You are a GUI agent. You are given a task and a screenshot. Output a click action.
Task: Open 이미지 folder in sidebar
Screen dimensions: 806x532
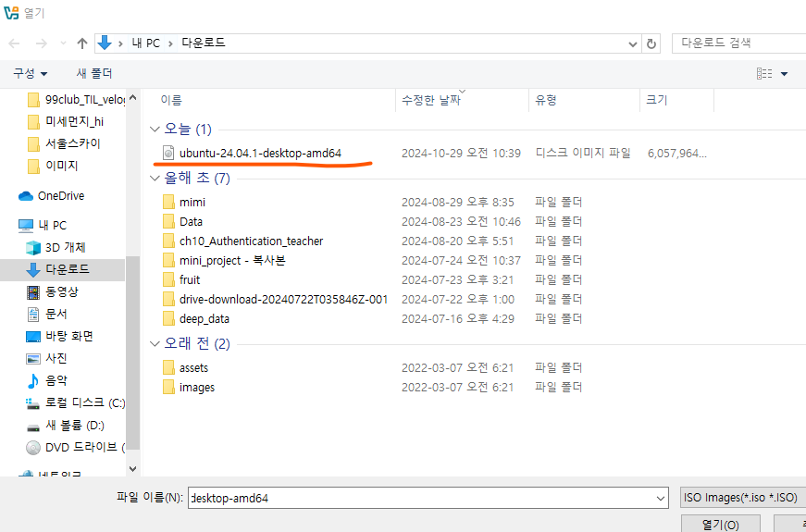[x=53, y=167]
